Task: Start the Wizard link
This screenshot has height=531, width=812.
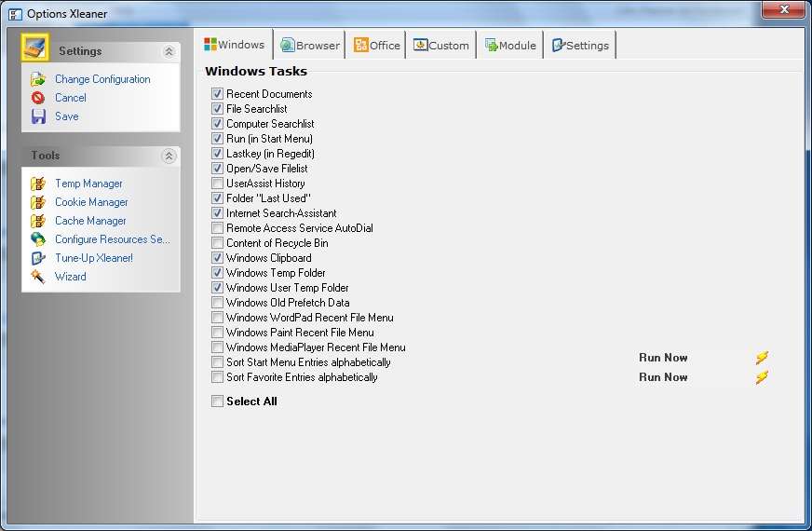Action: pyautogui.click(x=71, y=277)
